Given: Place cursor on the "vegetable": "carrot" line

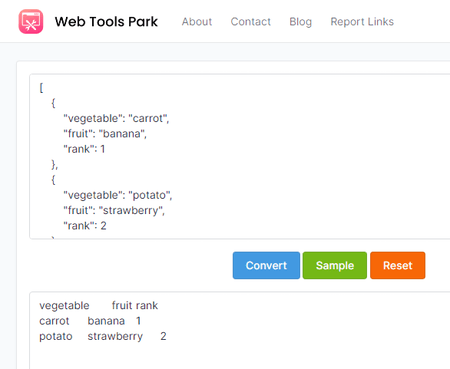Looking at the screenshot, I should [x=116, y=118].
